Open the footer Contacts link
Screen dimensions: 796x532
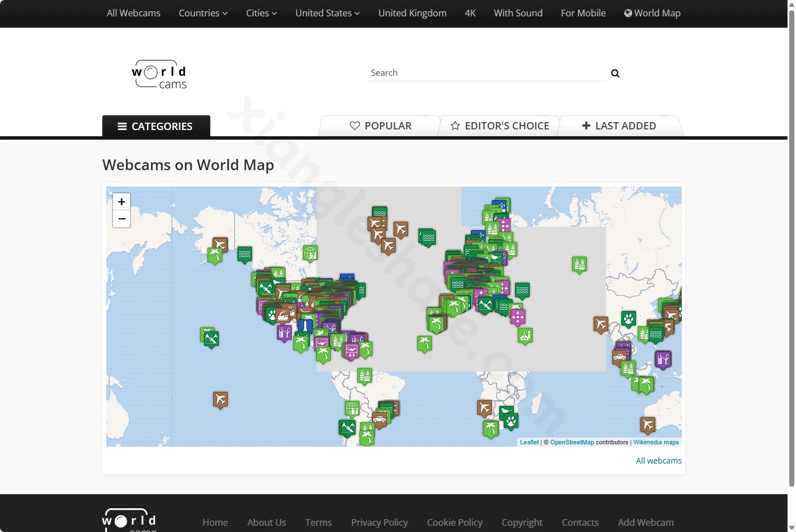click(580, 522)
